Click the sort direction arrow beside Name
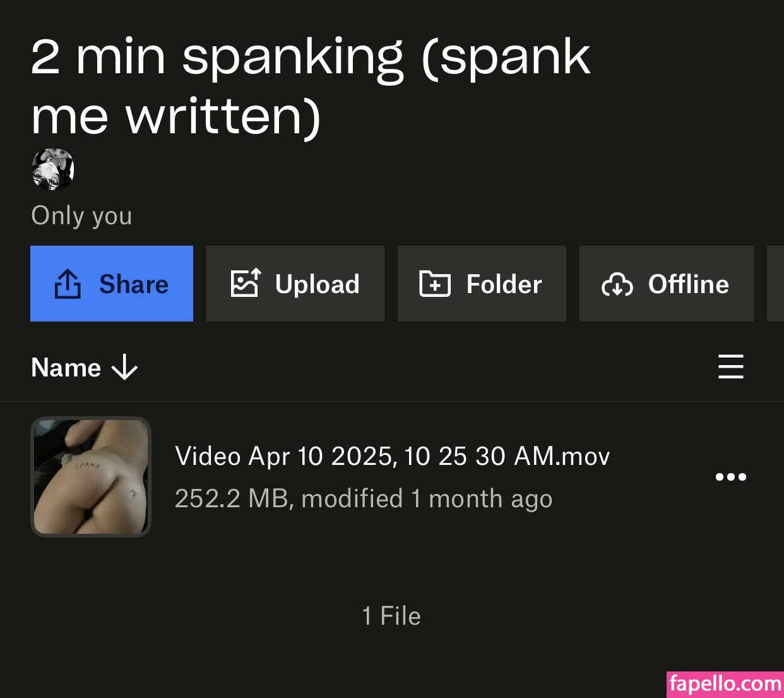Screen dimensions: 784x698 [124, 367]
